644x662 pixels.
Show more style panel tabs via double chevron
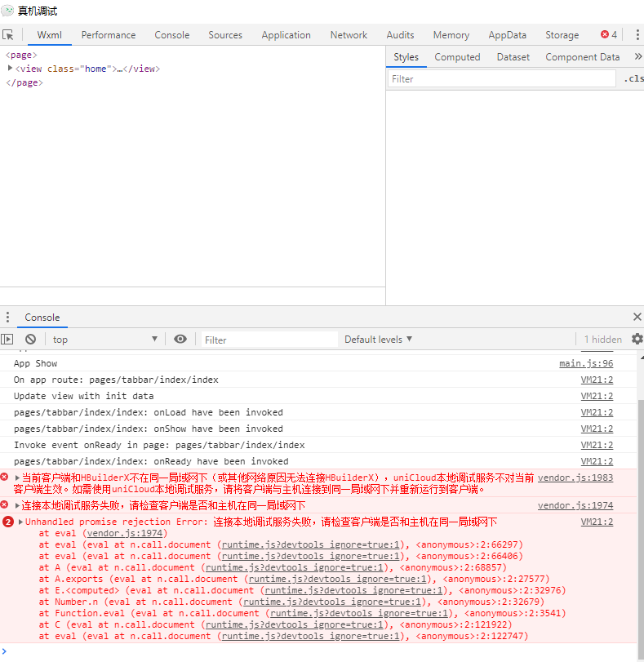(638, 56)
